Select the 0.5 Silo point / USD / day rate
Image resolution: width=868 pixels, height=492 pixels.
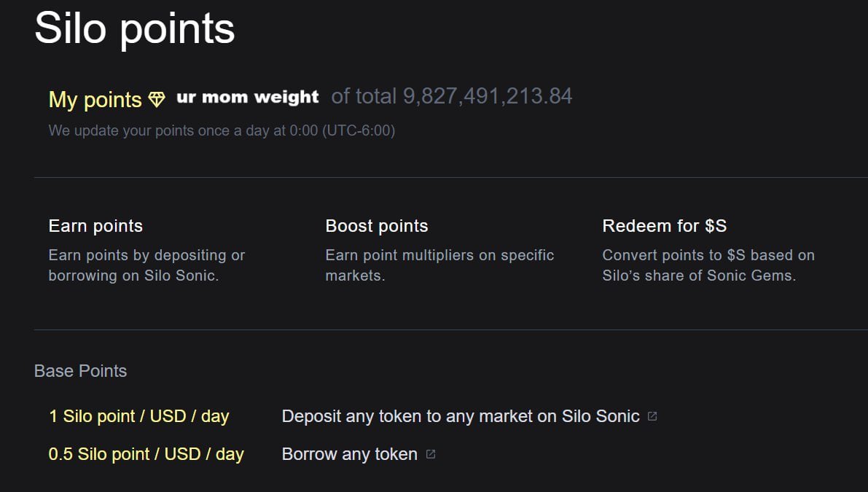point(146,454)
